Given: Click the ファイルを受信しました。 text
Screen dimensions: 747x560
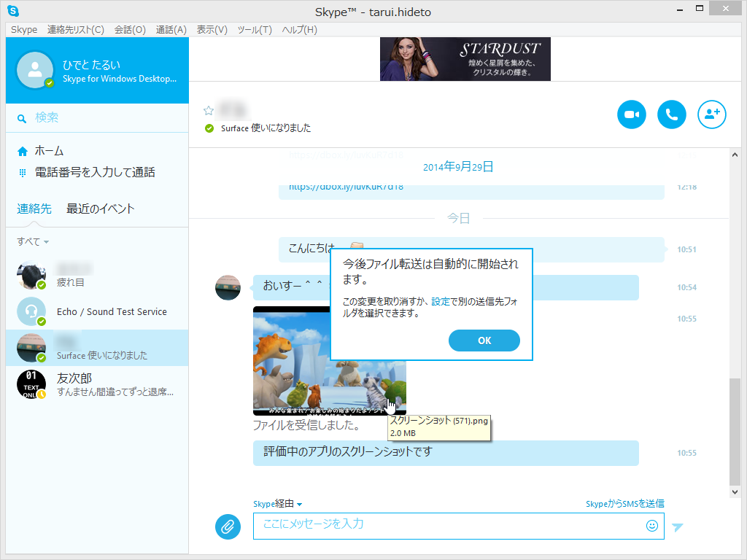Looking at the screenshot, I should pyautogui.click(x=306, y=425).
